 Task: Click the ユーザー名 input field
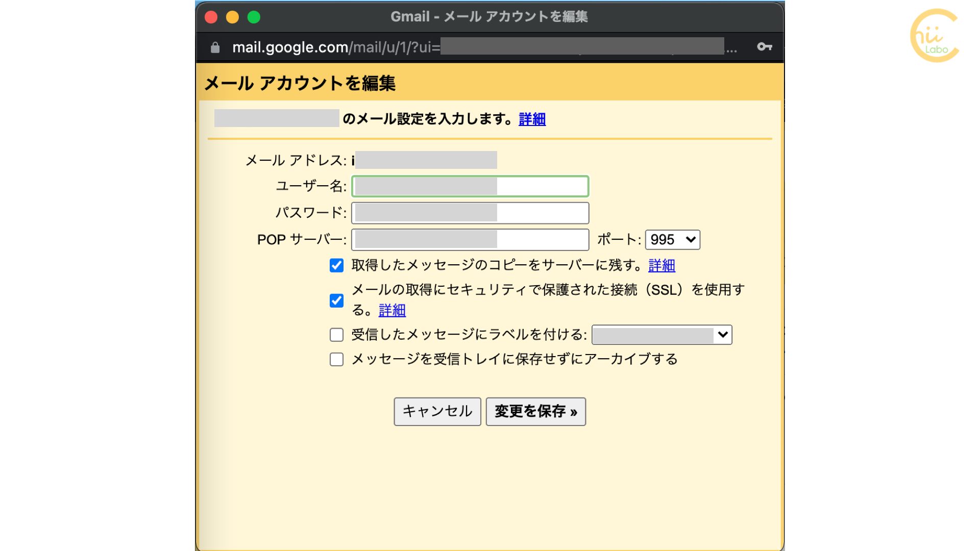pyautogui.click(x=469, y=186)
